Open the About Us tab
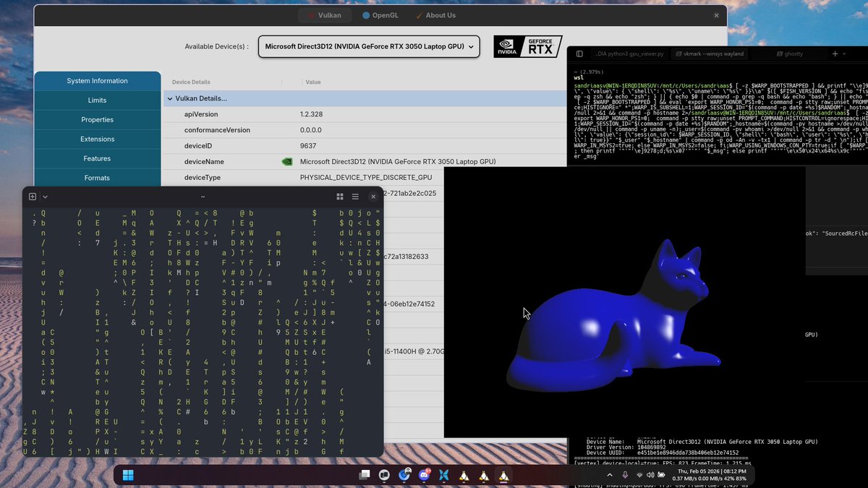 435,15
